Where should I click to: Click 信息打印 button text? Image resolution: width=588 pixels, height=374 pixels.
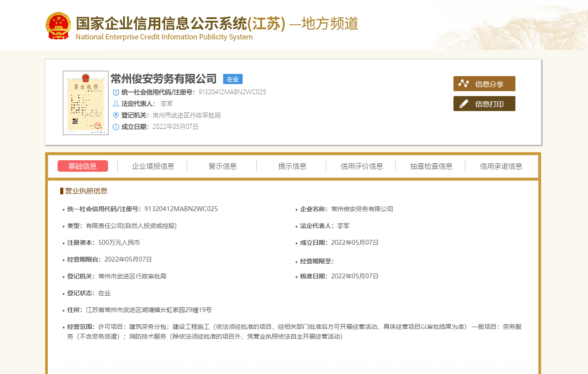pyautogui.click(x=489, y=104)
